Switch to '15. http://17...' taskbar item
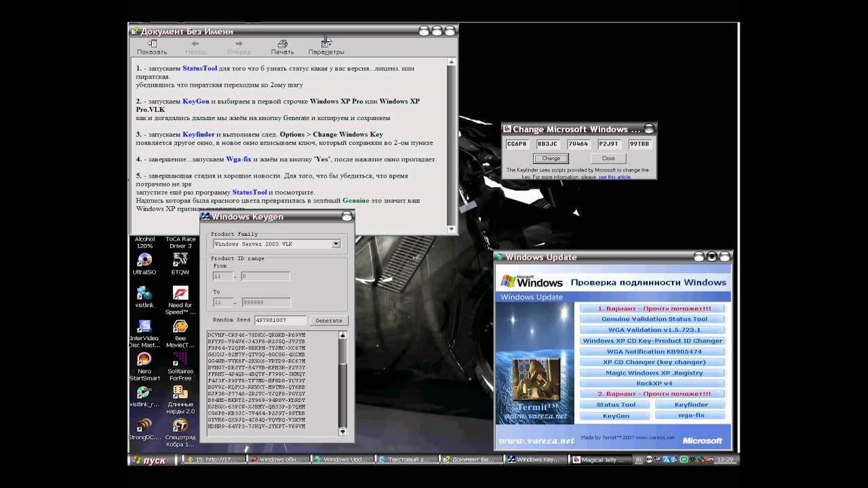The image size is (868, 488). pyautogui.click(x=213, y=460)
